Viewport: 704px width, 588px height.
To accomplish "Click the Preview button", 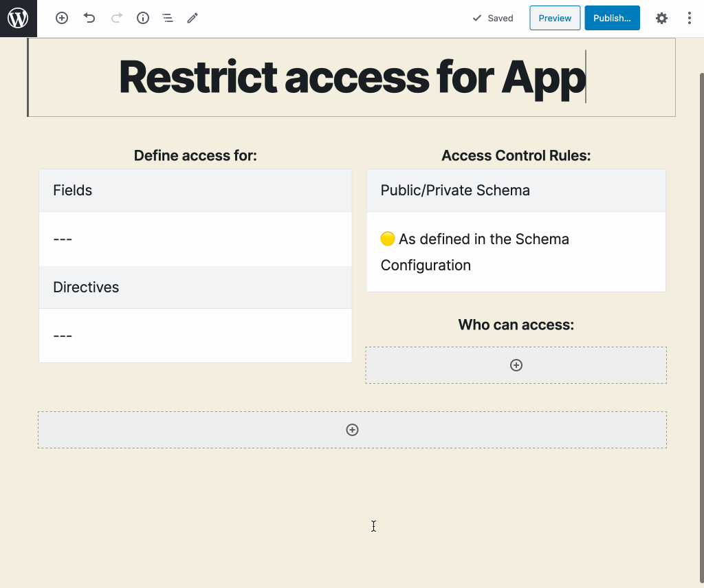I will pyautogui.click(x=555, y=18).
